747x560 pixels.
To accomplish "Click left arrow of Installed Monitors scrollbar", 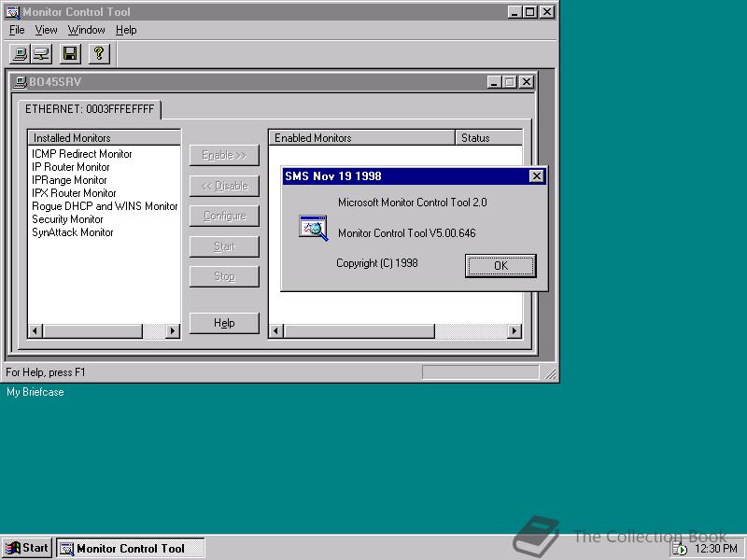I will (35, 330).
